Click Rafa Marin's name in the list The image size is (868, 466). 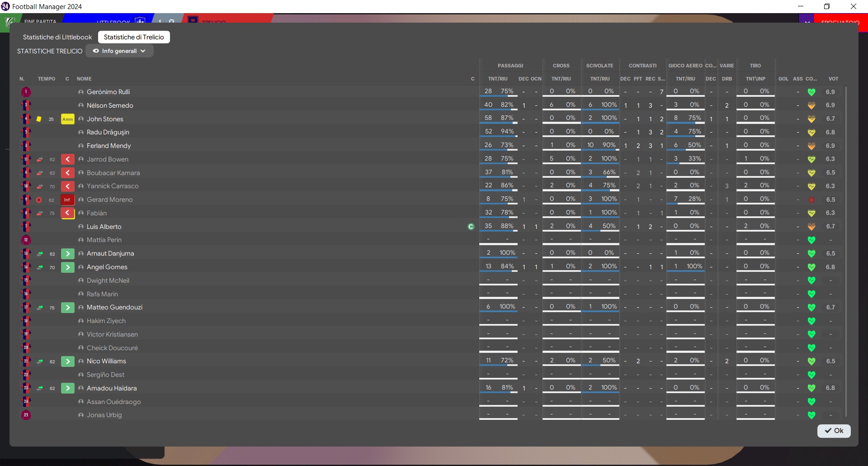click(x=102, y=294)
